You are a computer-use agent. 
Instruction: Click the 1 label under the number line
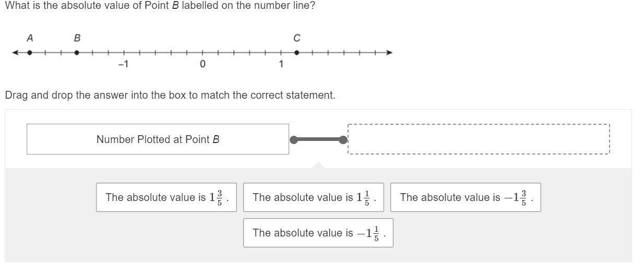pos(281,64)
